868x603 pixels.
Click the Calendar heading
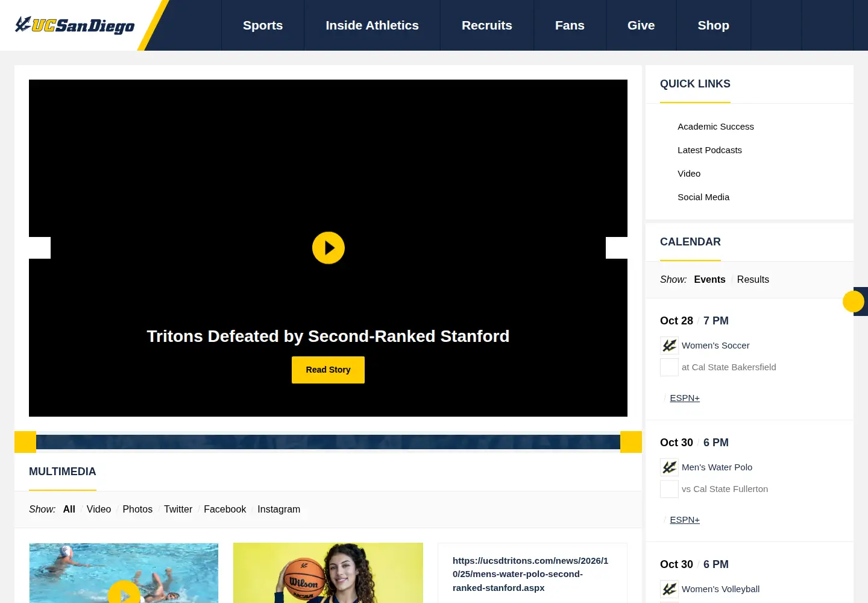tap(690, 242)
